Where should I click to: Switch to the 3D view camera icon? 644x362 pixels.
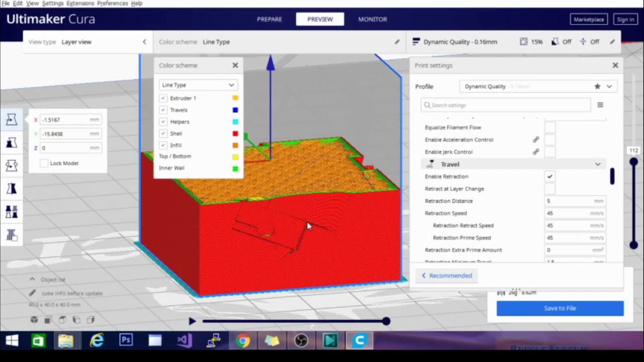click(34, 320)
